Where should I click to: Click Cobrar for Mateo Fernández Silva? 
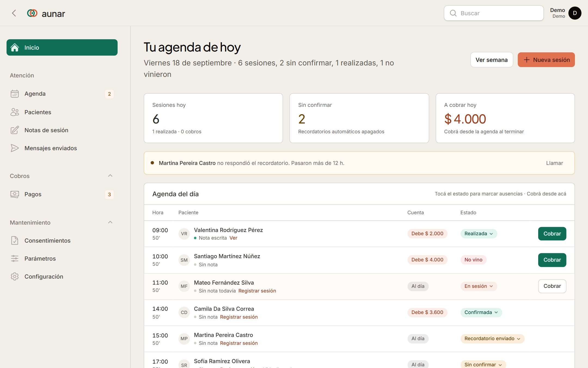552,286
